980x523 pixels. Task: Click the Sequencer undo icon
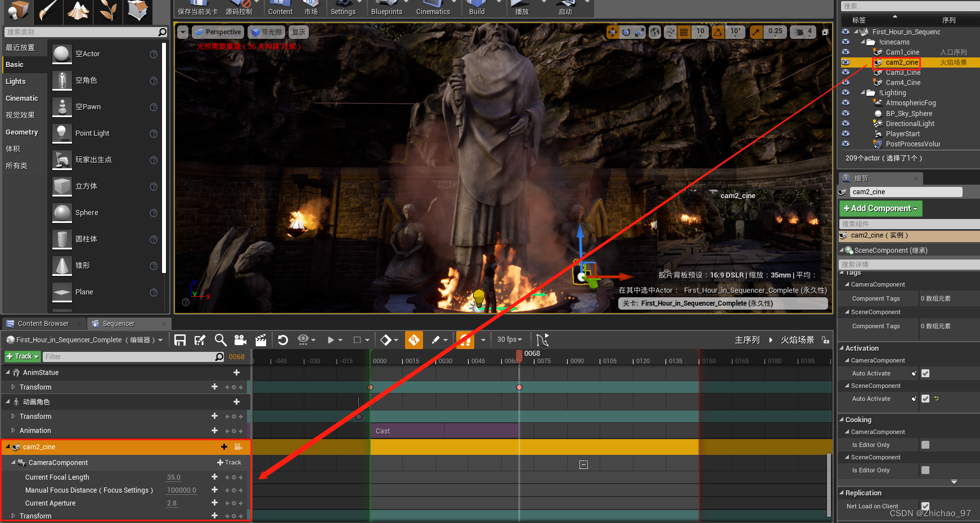coord(283,340)
